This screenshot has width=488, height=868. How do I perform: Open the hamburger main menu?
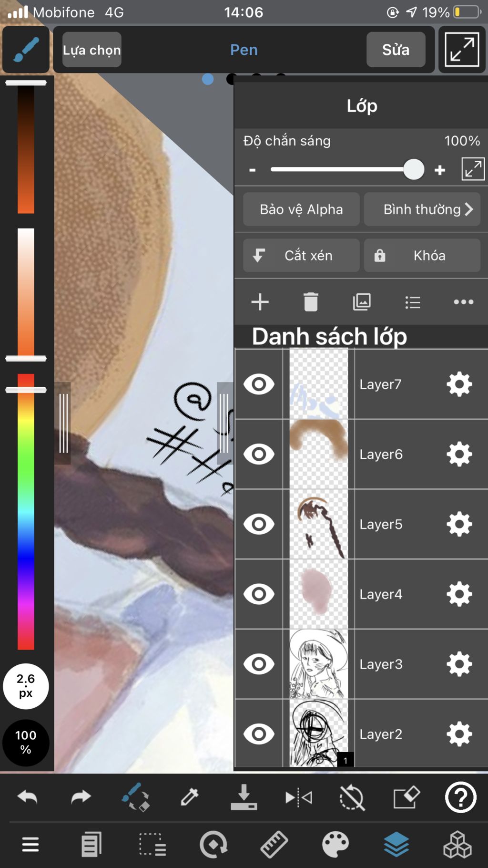pyautogui.click(x=30, y=845)
